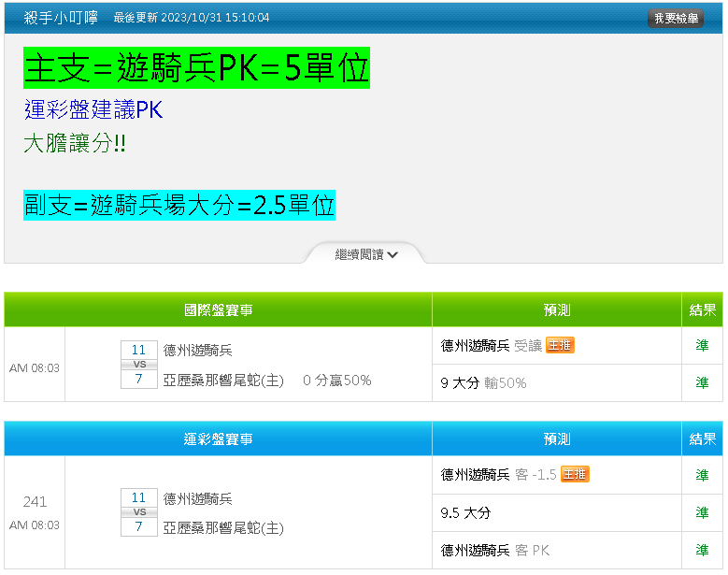Click the 準 result for 德州遊騎兵 受讓
Image resolution: width=728 pixels, height=575 pixels.
702,345
